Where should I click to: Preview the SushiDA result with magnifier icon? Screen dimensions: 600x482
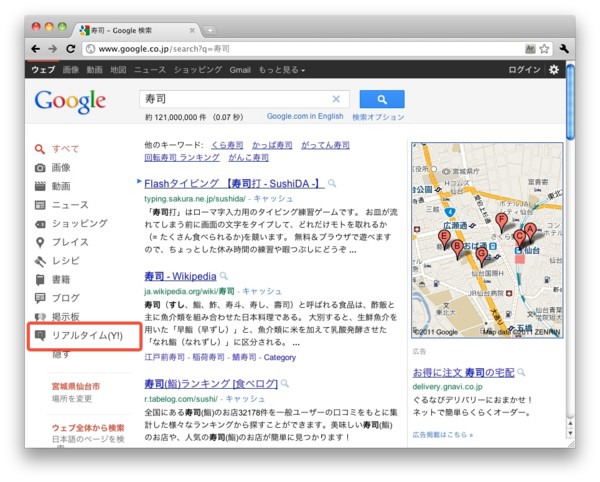pyautogui.click(x=332, y=184)
